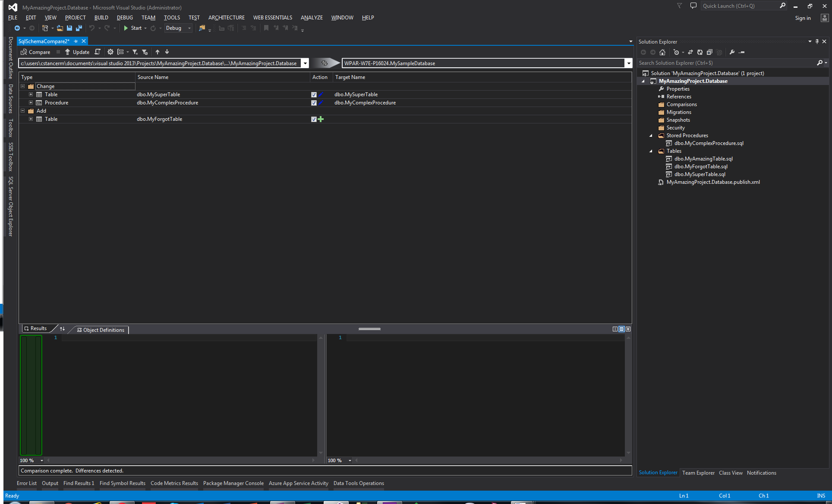Pin the Solution Explorer panel
This screenshot has height=504, width=832.
pyautogui.click(x=817, y=41)
